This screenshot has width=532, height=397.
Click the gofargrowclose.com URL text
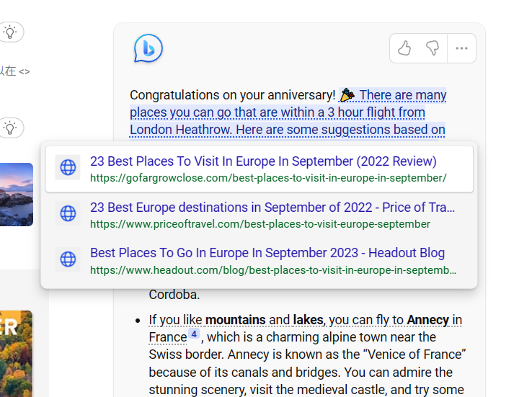268,177
